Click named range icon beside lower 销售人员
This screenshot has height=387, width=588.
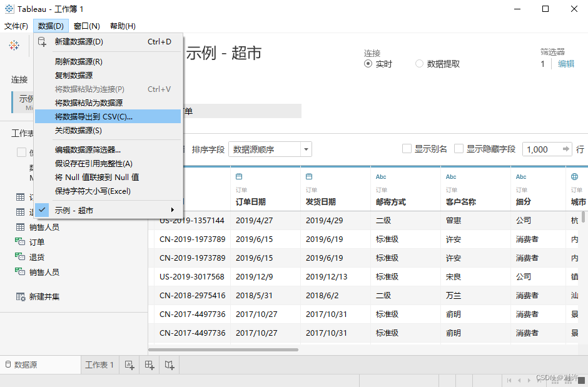(20, 271)
